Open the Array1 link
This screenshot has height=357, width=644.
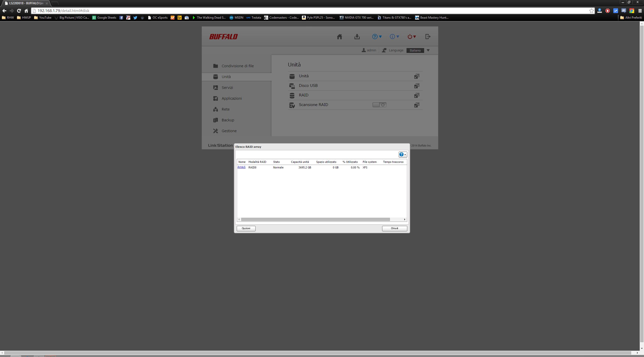pyautogui.click(x=241, y=167)
